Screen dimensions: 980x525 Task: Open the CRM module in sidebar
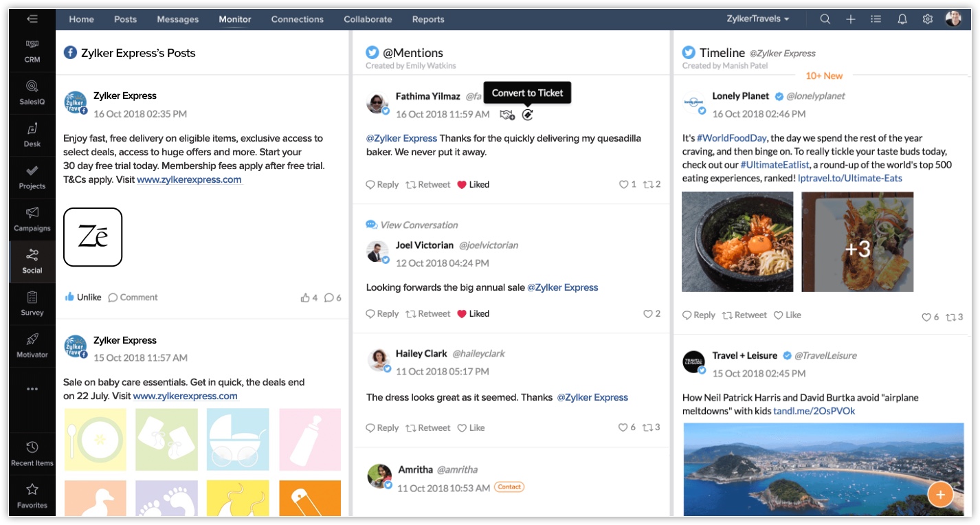[32, 50]
